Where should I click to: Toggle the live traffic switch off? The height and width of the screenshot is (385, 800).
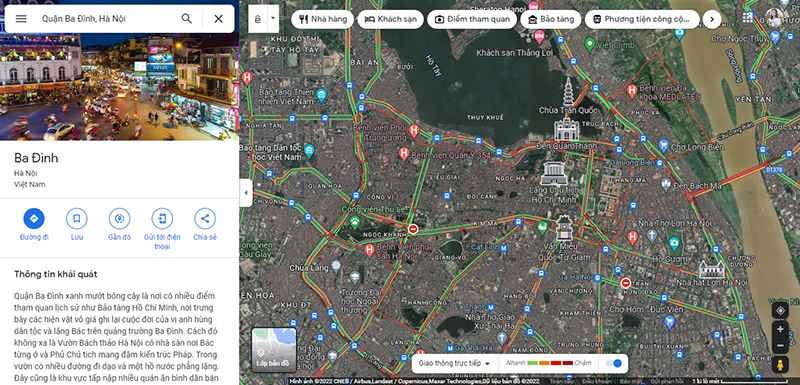pyautogui.click(x=614, y=363)
